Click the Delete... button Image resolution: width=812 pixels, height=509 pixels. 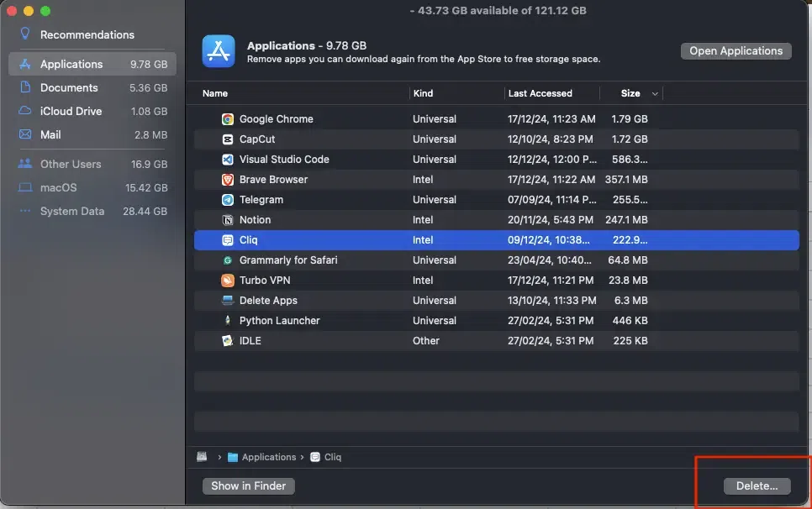[757, 485]
